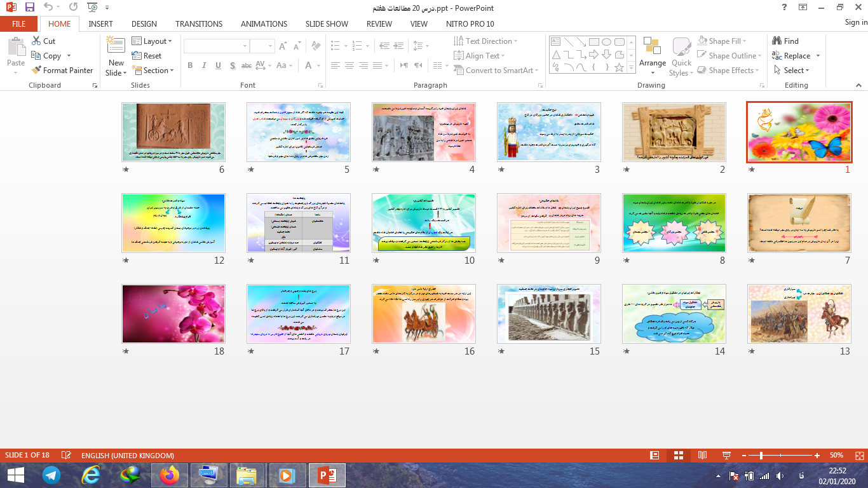Click the Format Painter tool
The image size is (868, 488).
pyautogui.click(x=62, y=71)
